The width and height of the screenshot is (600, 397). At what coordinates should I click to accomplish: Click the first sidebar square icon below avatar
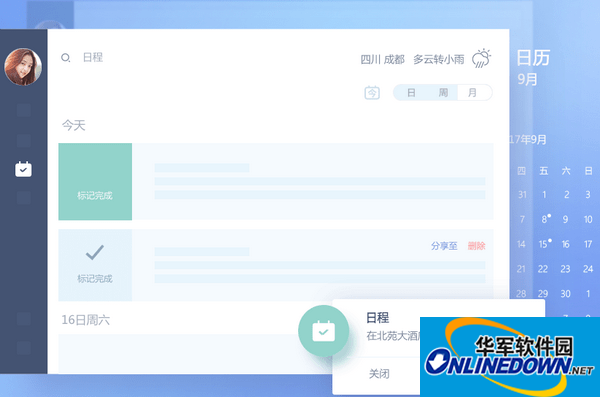[24, 110]
